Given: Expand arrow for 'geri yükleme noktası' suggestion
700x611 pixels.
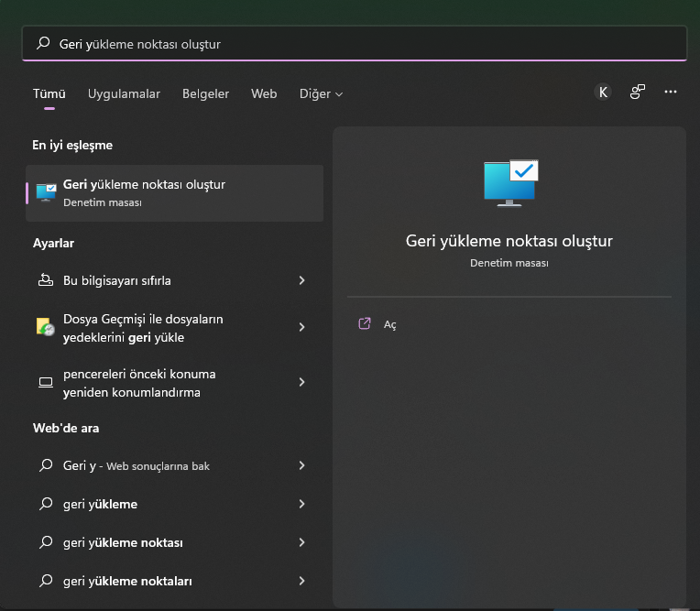Looking at the screenshot, I should pyautogui.click(x=301, y=542).
